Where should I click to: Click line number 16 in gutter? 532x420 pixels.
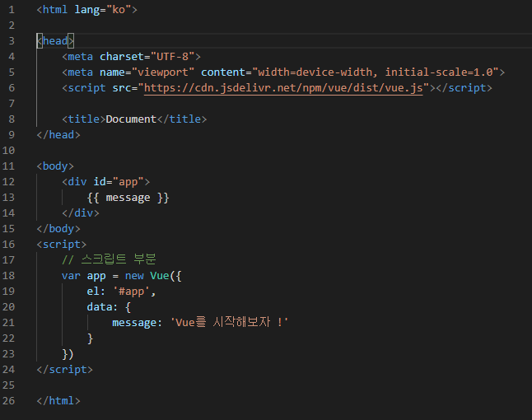[x=8, y=245]
